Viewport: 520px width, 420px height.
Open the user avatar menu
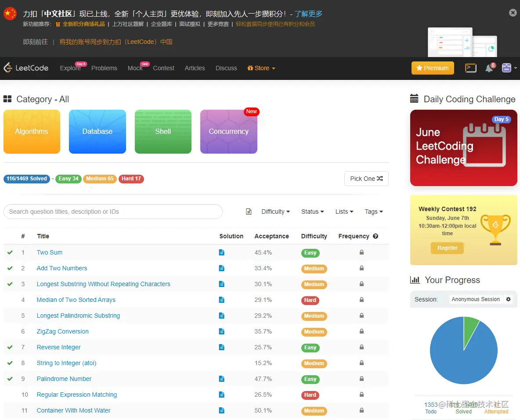click(x=509, y=68)
